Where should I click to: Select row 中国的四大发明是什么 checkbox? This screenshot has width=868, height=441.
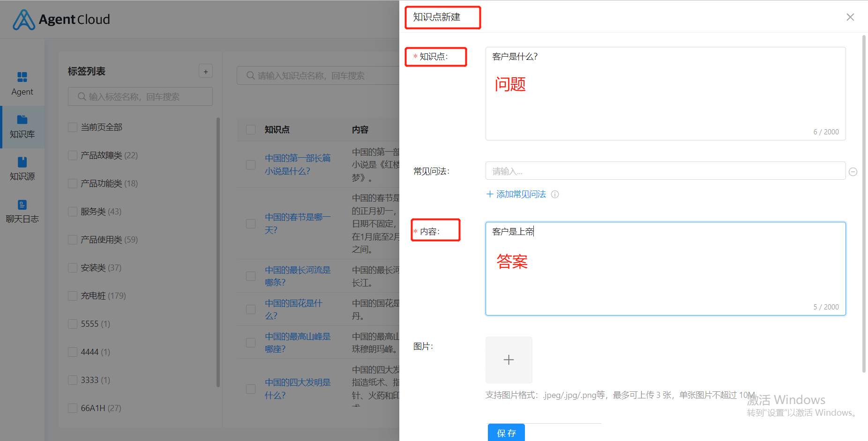point(251,389)
